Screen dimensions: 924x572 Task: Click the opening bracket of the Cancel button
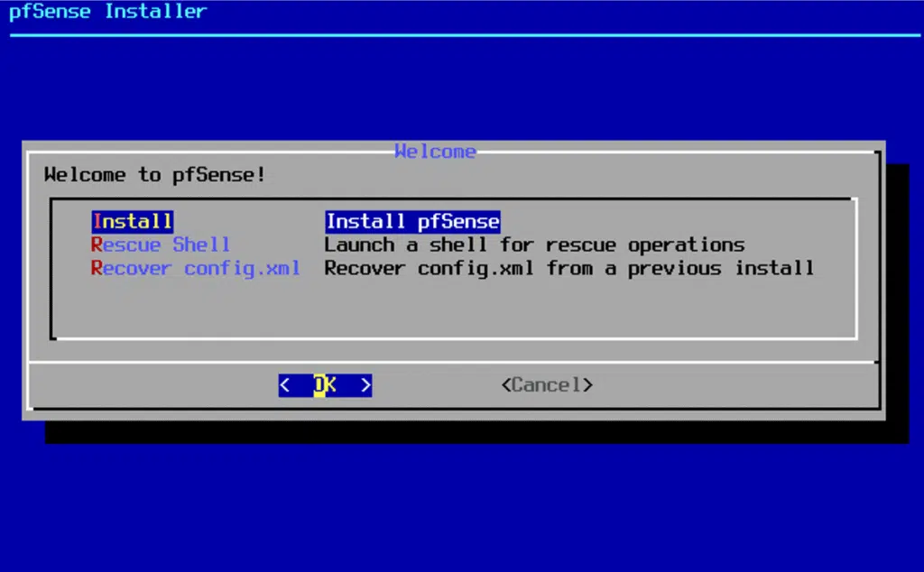(x=506, y=385)
